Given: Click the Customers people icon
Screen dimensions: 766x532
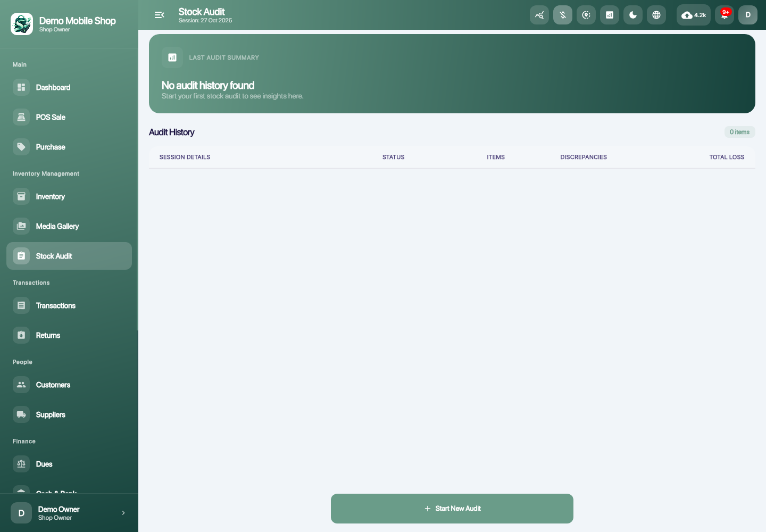Looking at the screenshot, I should 21,385.
